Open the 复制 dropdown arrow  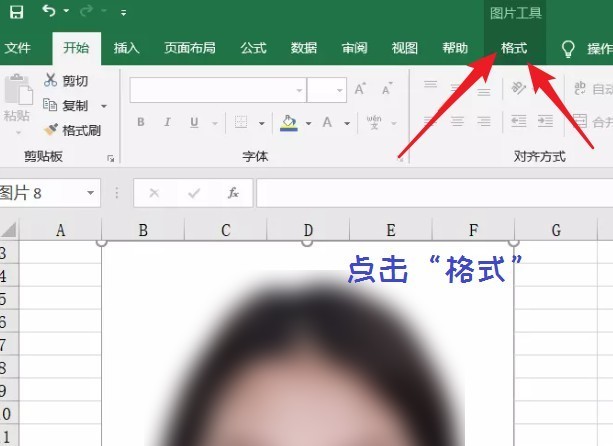(104, 106)
